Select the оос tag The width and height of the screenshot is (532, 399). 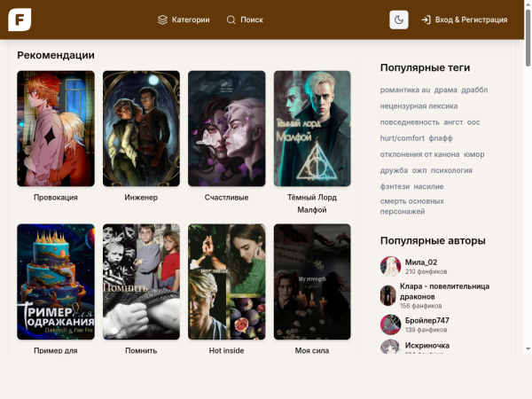pyautogui.click(x=473, y=122)
